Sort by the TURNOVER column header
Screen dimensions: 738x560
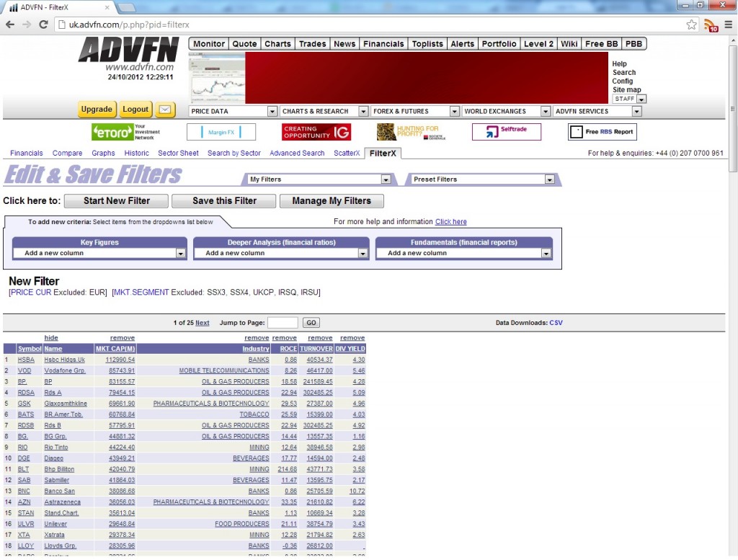[x=316, y=349]
